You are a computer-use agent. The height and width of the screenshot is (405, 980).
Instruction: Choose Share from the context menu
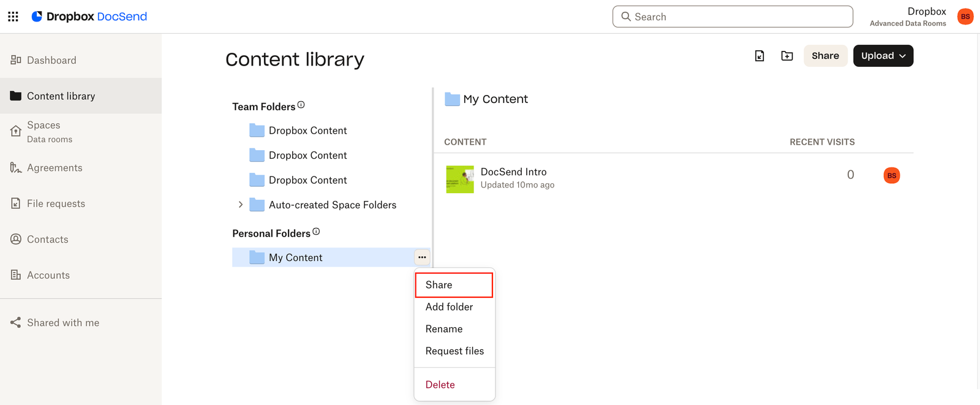pyautogui.click(x=454, y=285)
